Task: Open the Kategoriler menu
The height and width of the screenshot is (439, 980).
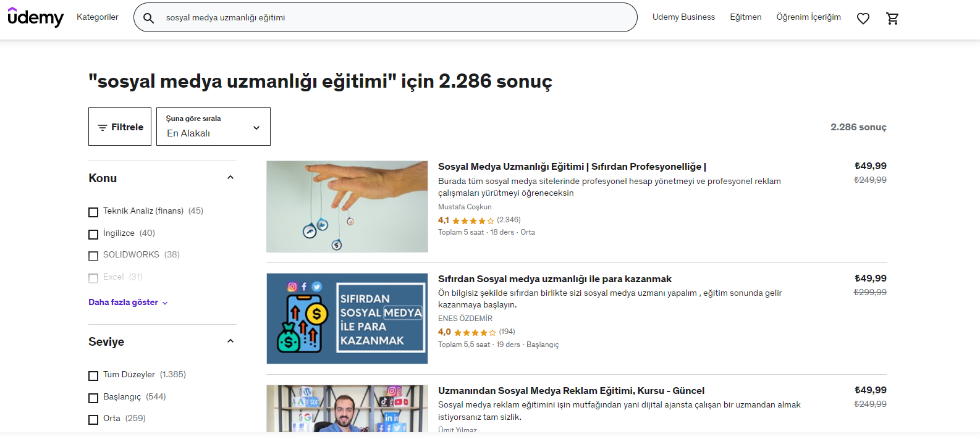Action: 98,17
